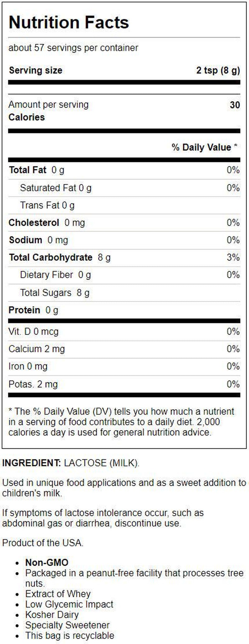Click the Product of the USA text

coord(43,543)
